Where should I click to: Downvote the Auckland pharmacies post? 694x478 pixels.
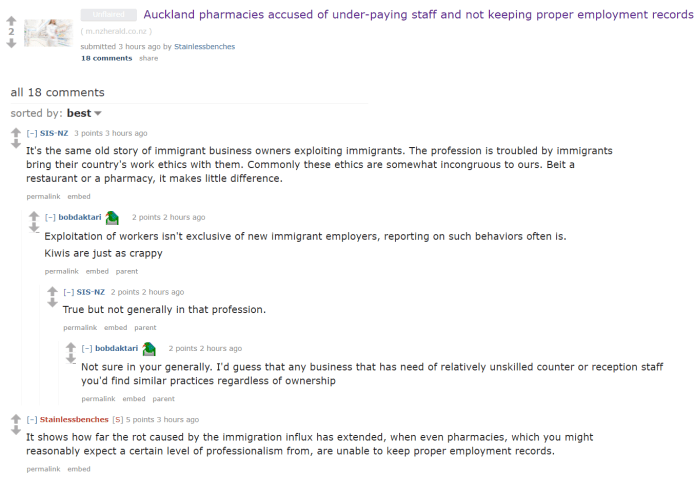click(x=11, y=44)
